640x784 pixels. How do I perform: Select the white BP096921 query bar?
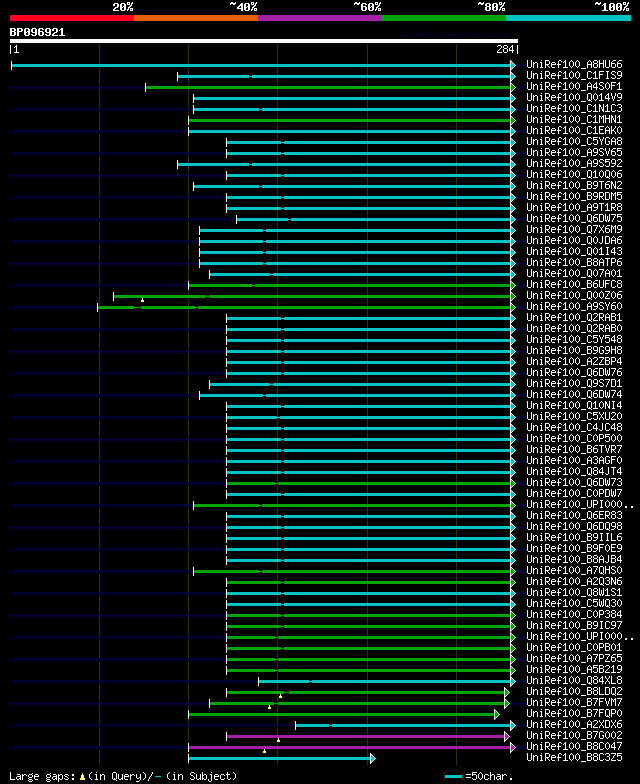pyautogui.click(x=264, y=41)
